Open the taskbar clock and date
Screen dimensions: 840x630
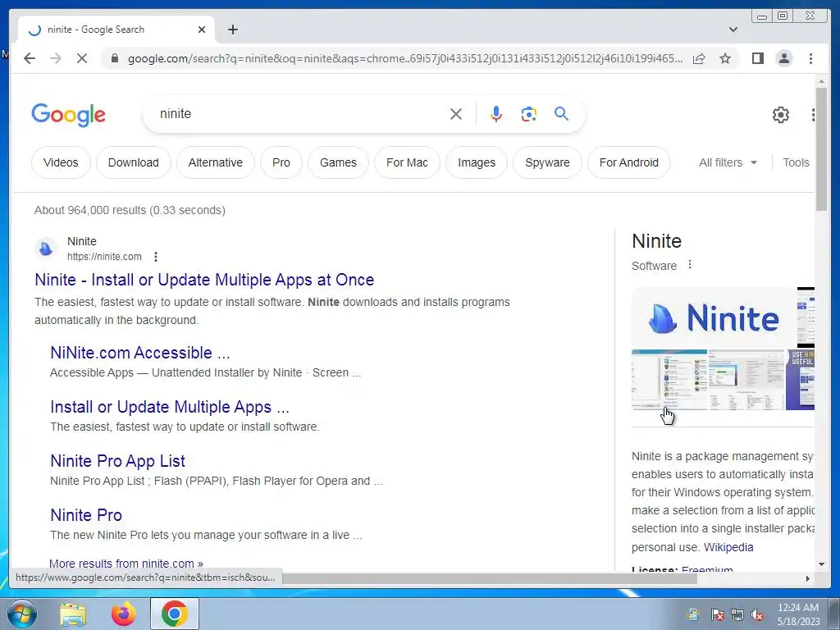[798, 614]
